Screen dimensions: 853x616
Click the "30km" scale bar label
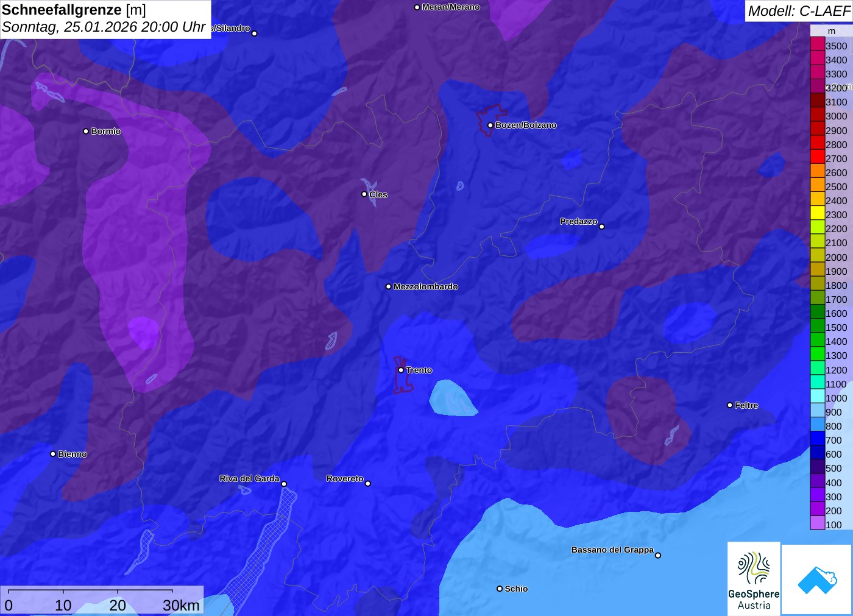181,605
